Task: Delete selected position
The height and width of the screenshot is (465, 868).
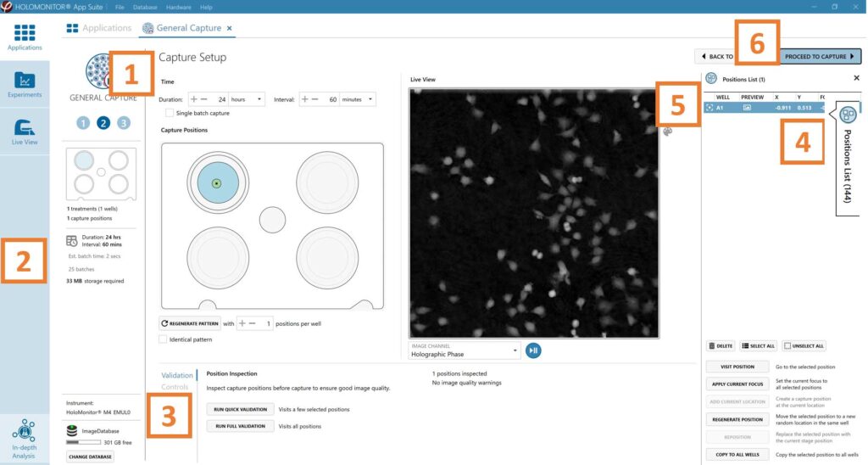Action: pyautogui.click(x=721, y=346)
